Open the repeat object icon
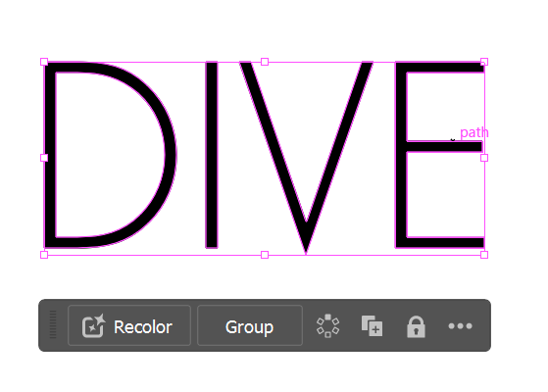Viewport: 548px width, 392px height. 327,326
